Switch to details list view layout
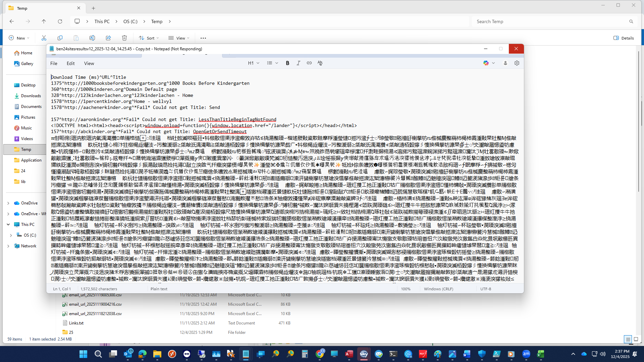The height and width of the screenshot is (362, 644). [x=628, y=339]
